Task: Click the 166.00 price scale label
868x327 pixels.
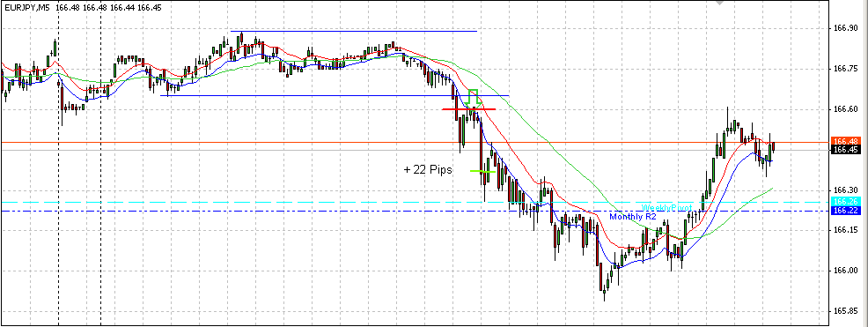Action: click(x=846, y=271)
